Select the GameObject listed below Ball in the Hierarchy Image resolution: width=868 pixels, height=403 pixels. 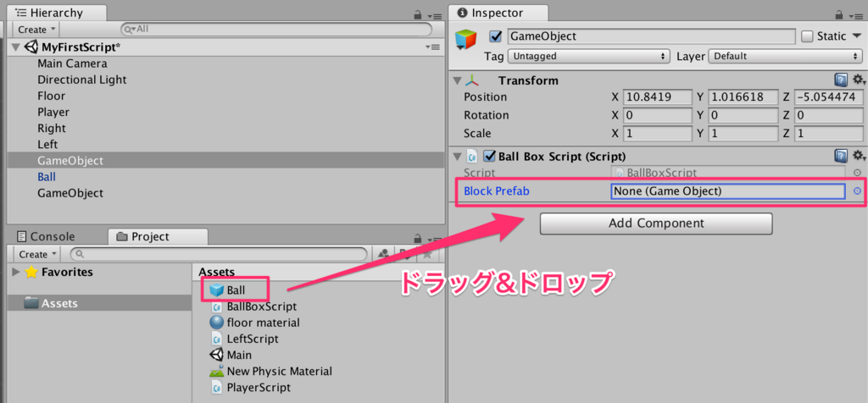[70, 194]
